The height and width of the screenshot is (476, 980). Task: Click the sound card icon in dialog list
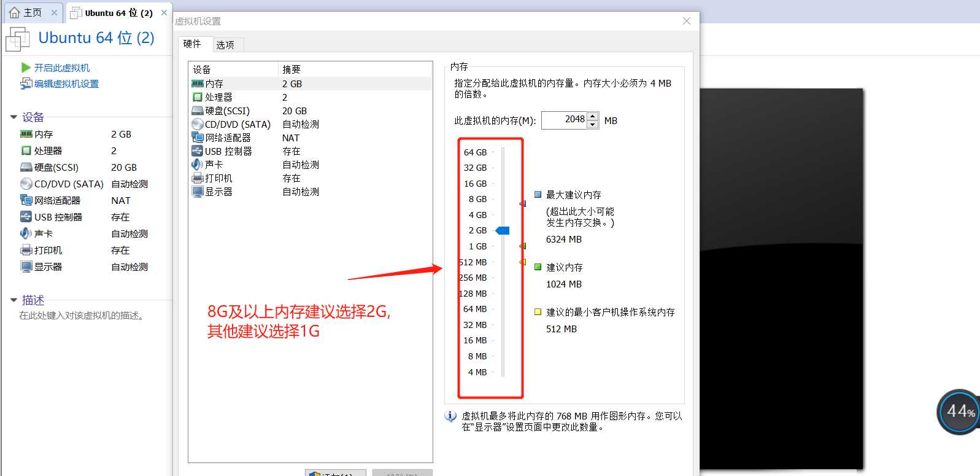pyautogui.click(x=198, y=165)
